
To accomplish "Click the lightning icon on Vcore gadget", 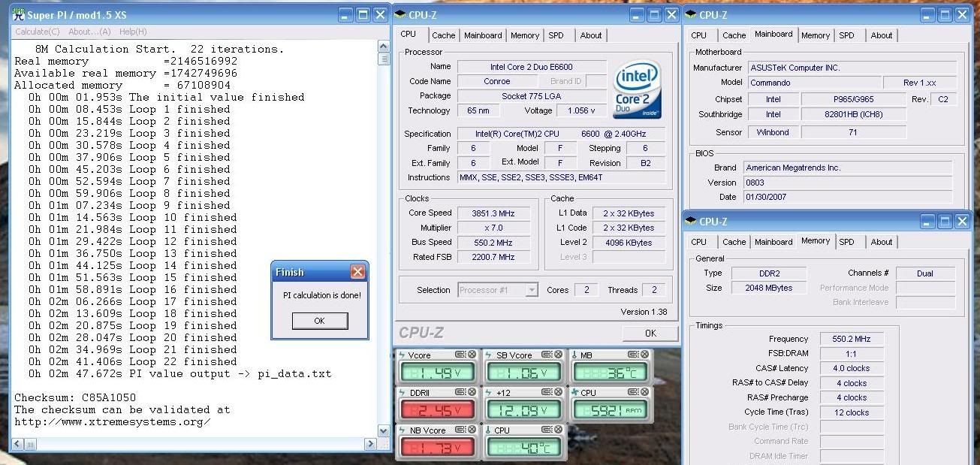I will 402,355.
